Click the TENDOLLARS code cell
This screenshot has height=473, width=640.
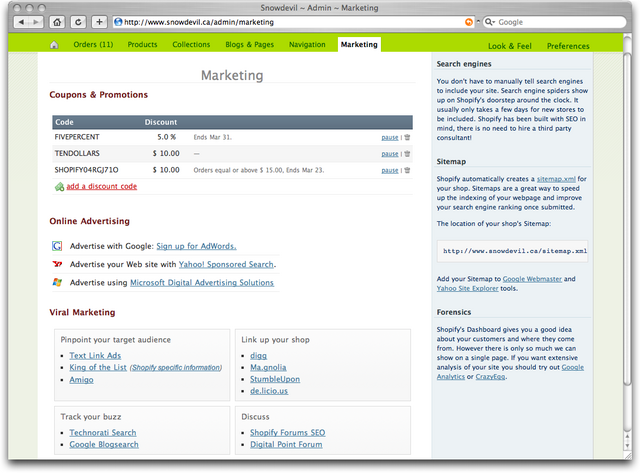coord(77,153)
